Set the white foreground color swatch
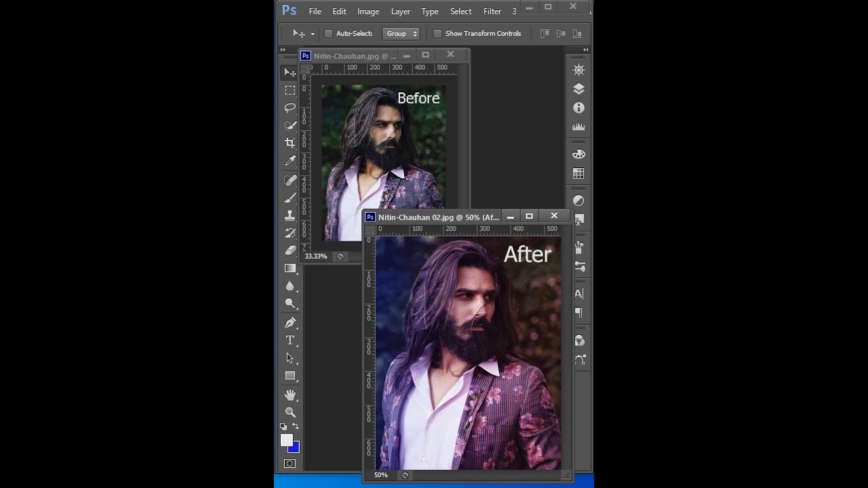 point(287,441)
